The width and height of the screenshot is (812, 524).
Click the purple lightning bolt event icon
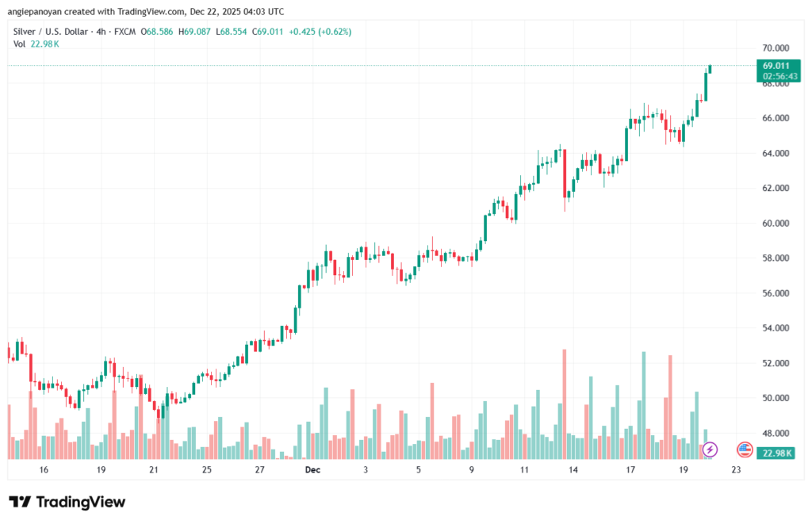pyautogui.click(x=710, y=449)
